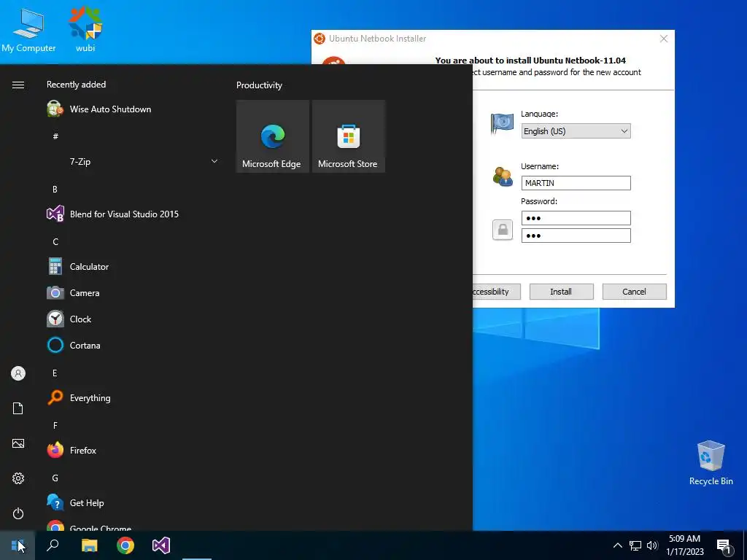Launch Chrome from the taskbar
The width and height of the screenshot is (747, 560).
tap(125, 545)
